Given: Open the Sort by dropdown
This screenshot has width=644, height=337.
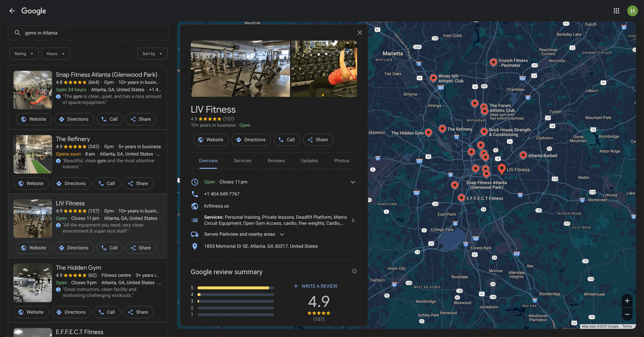Looking at the screenshot, I should point(152,54).
